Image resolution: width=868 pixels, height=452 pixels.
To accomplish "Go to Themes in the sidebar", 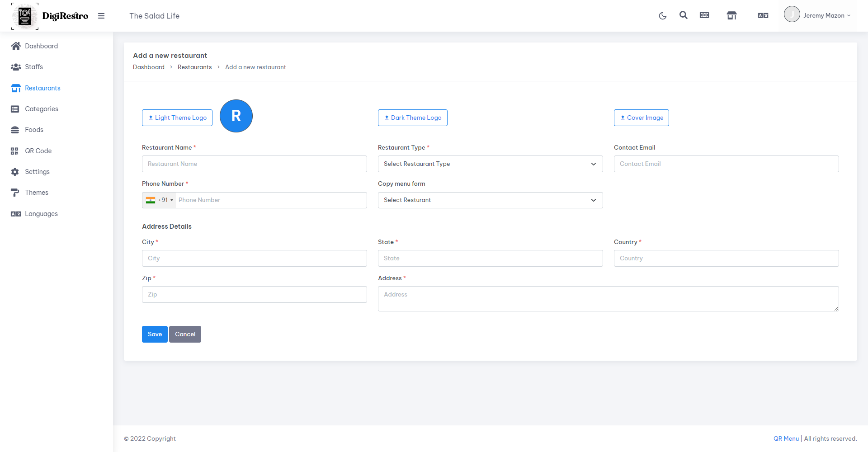I will coord(36,193).
